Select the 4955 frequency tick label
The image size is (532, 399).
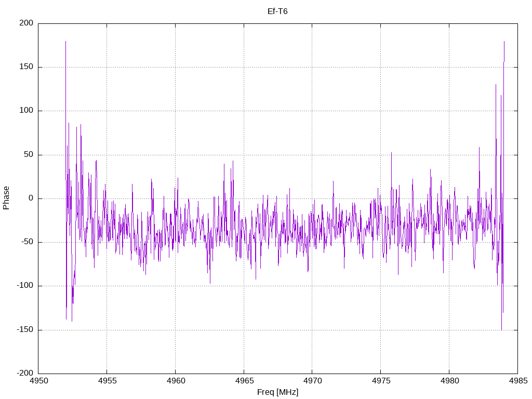tap(107, 381)
